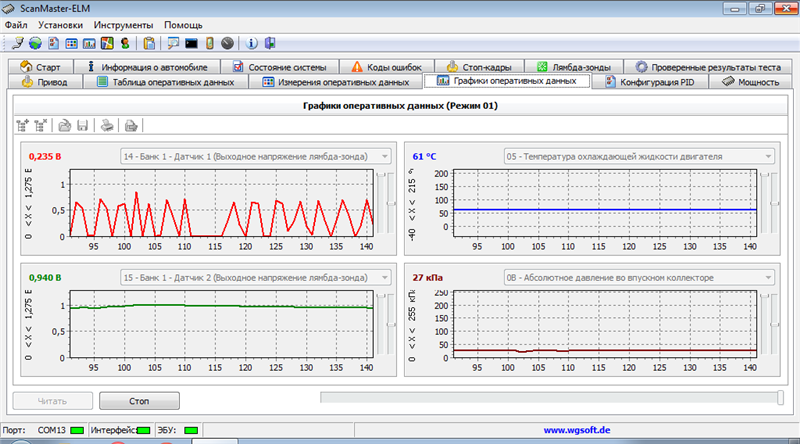Viewport: 800px width, 444px height.
Task: Click the add graph icon
Action: (23, 125)
